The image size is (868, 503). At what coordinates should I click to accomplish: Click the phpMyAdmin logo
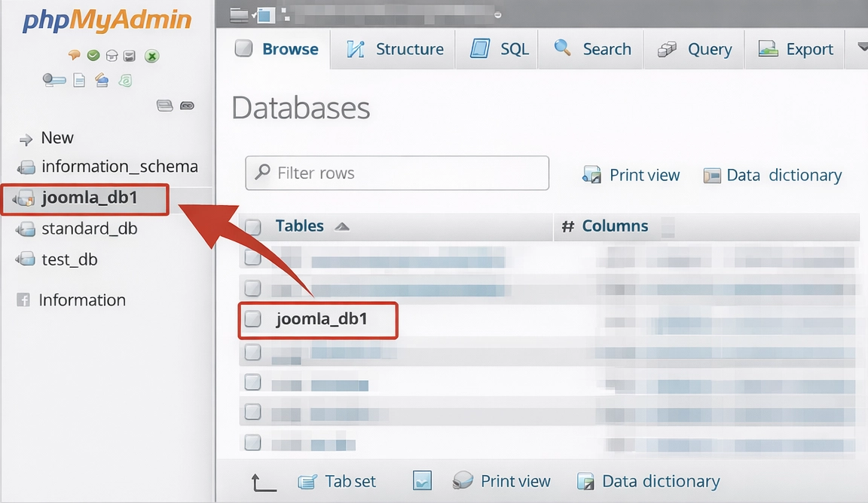point(107,20)
